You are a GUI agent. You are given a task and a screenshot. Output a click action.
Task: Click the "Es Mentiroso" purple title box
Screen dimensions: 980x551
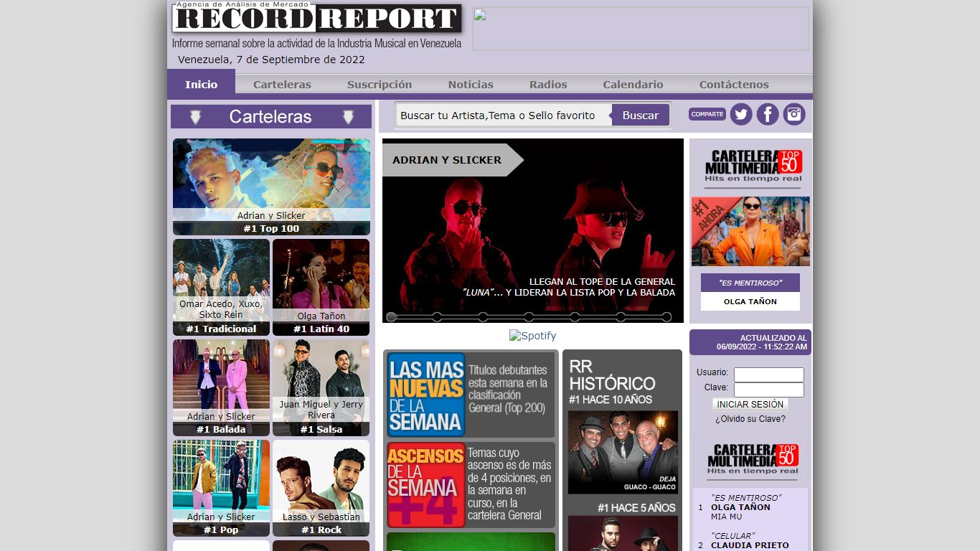tap(750, 283)
